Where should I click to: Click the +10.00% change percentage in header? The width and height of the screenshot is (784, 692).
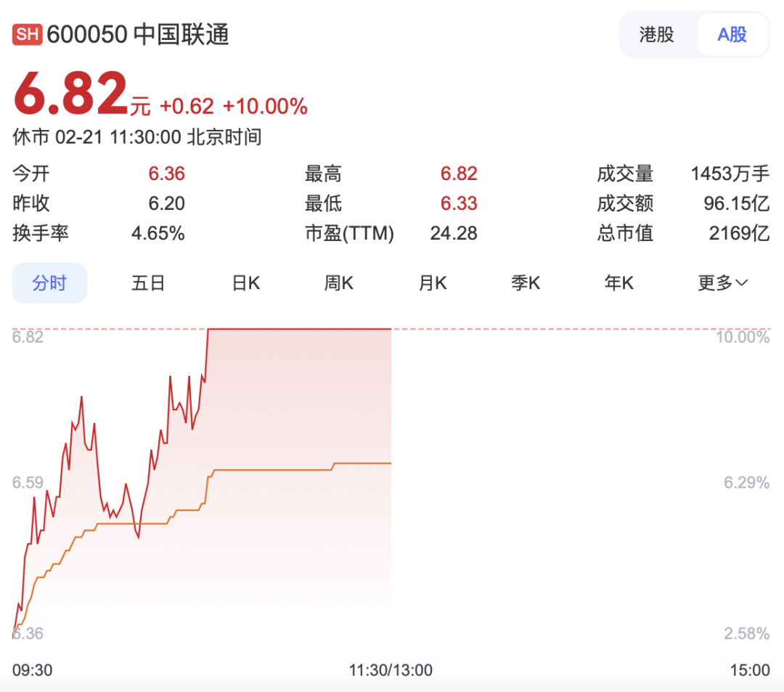pyautogui.click(x=265, y=107)
